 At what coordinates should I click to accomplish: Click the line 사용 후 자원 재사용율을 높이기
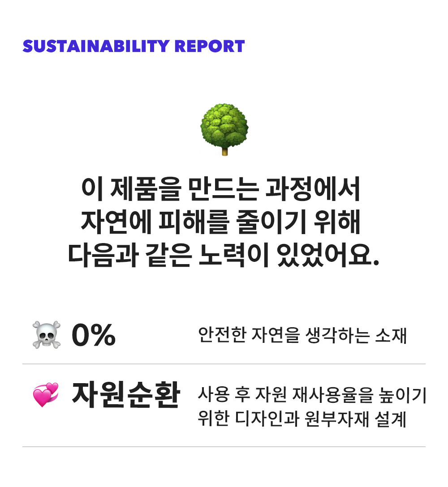pyautogui.click(x=312, y=394)
